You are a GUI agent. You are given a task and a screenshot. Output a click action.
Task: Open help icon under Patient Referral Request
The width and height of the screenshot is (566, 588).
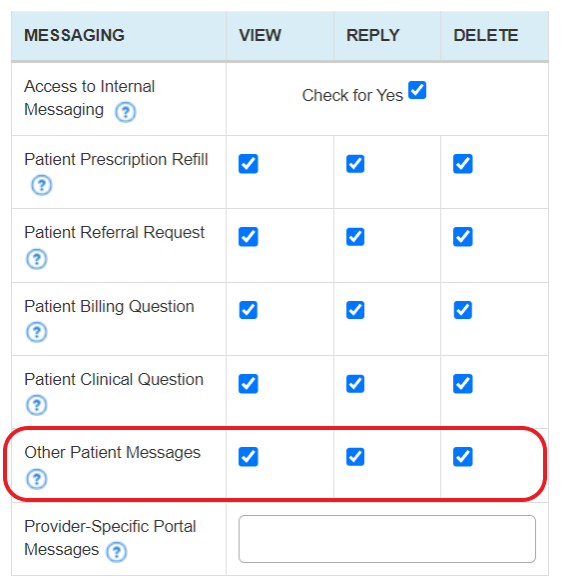pyautogui.click(x=36, y=259)
